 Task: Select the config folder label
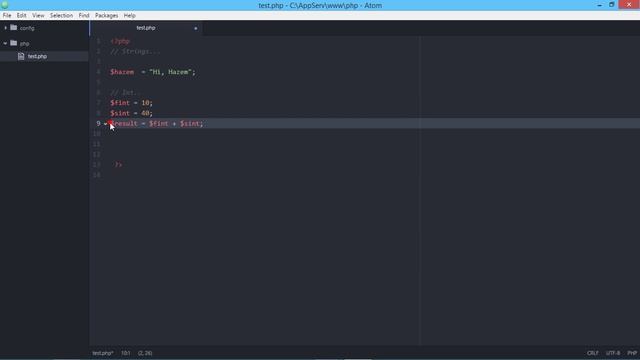point(27,28)
